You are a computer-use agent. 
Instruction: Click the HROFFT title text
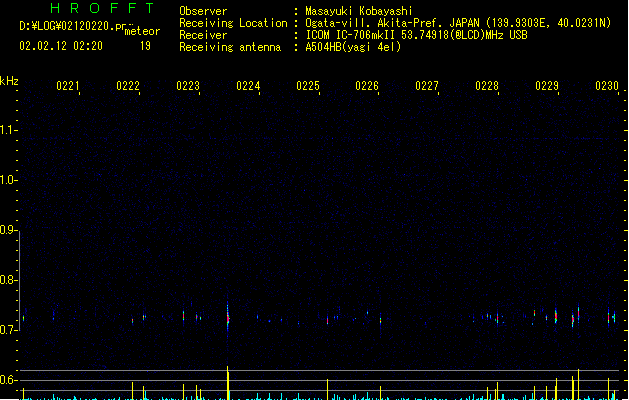tap(102, 8)
